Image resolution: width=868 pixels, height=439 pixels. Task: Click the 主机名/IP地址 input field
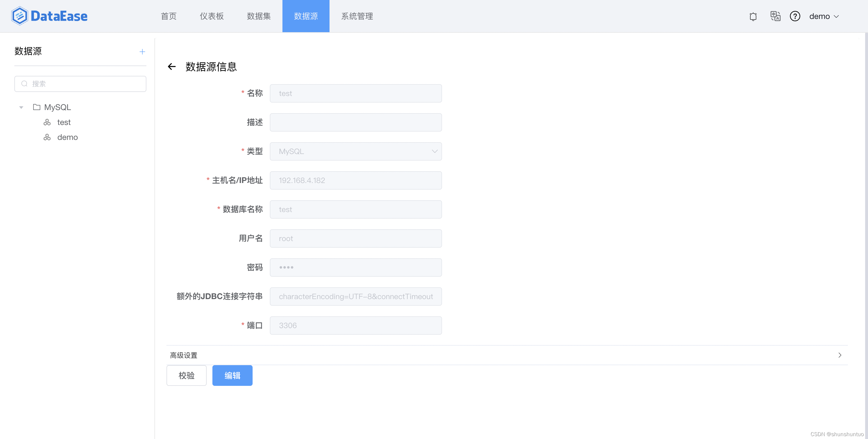click(x=355, y=180)
